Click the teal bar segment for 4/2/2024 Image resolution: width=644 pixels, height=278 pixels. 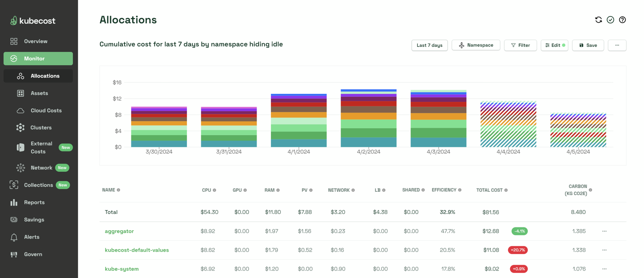tap(369, 142)
